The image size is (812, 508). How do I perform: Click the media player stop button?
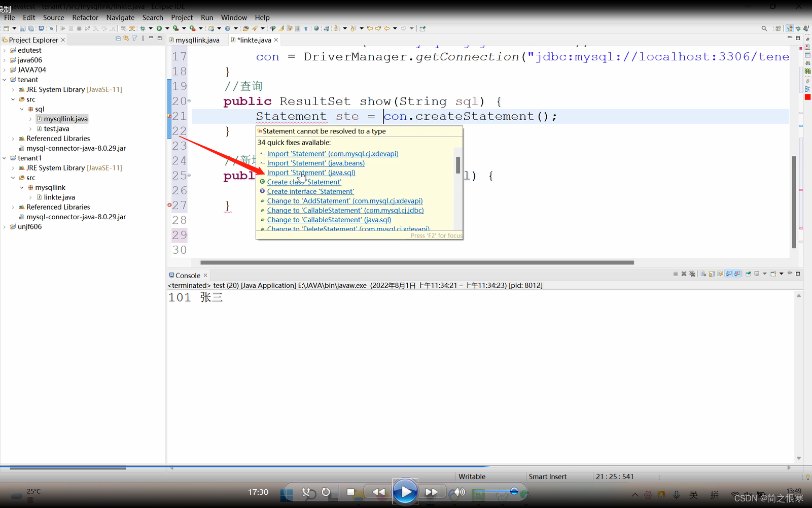(350, 492)
